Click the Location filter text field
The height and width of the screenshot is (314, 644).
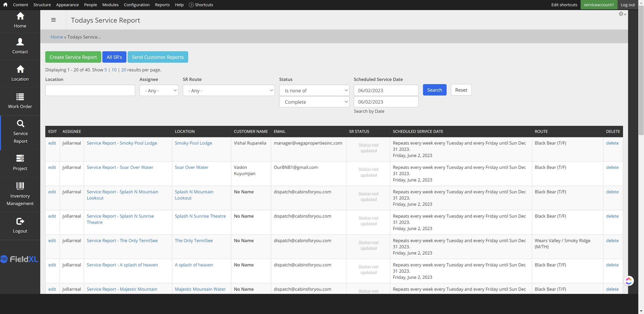90,90
